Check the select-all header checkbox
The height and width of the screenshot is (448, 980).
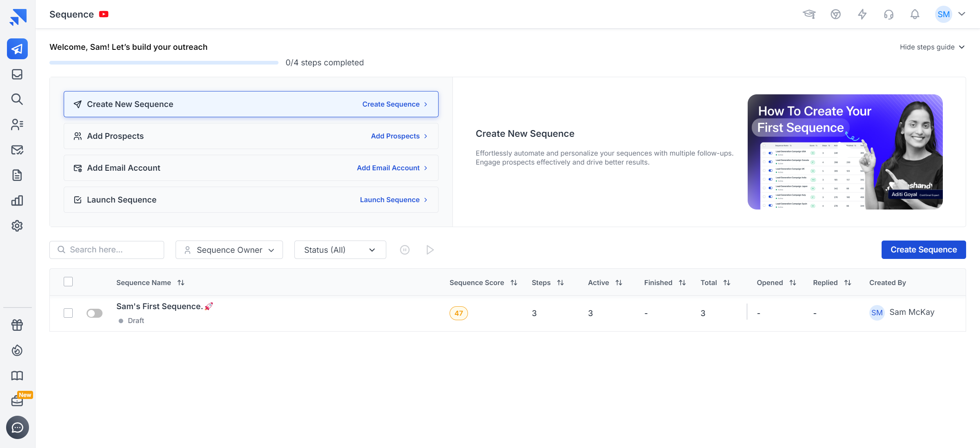(x=68, y=282)
